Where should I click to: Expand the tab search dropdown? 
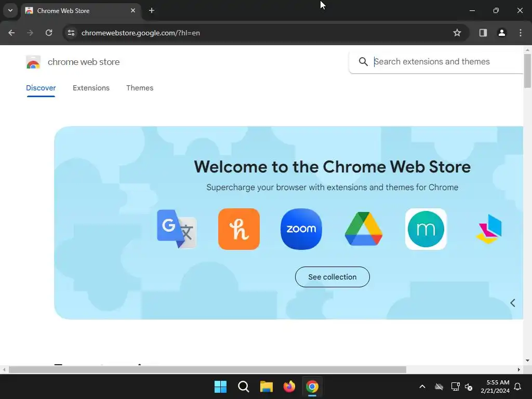tap(10, 10)
